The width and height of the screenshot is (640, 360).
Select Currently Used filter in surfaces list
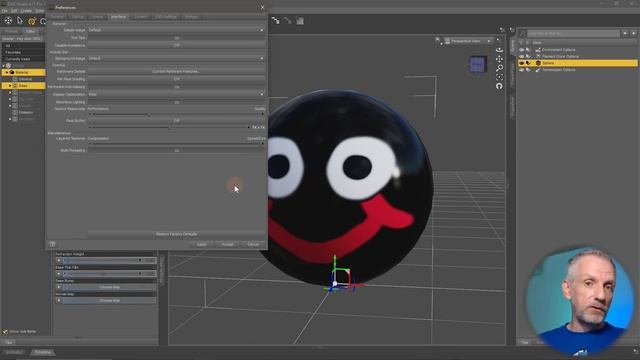click(x=23, y=59)
